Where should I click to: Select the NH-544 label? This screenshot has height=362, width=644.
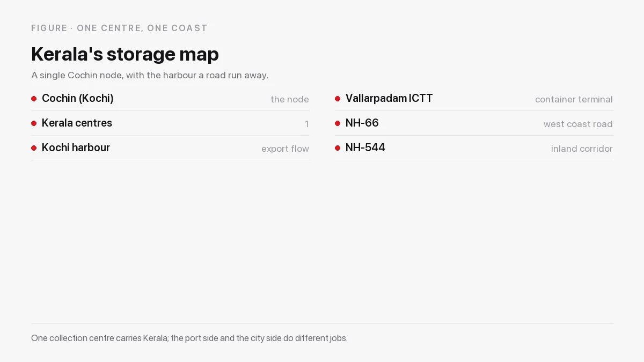pyautogui.click(x=365, y=148)
